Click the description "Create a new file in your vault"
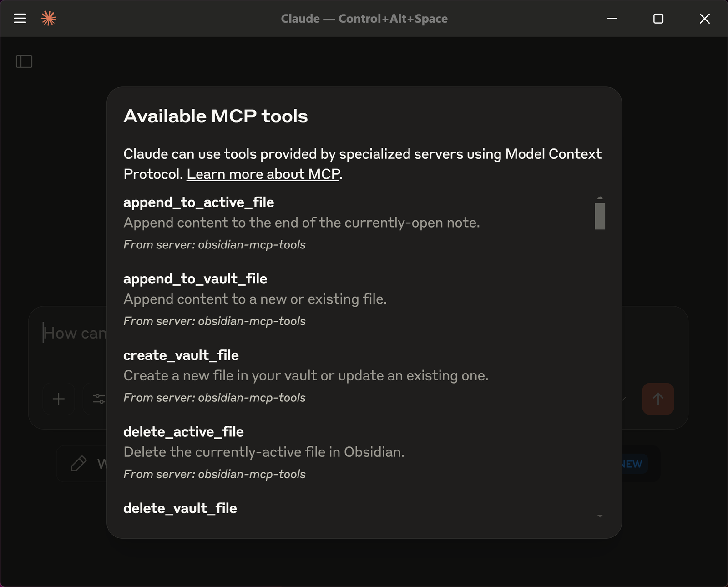The height and width of the screenshot is (587, 728). [x=220, y=375]
